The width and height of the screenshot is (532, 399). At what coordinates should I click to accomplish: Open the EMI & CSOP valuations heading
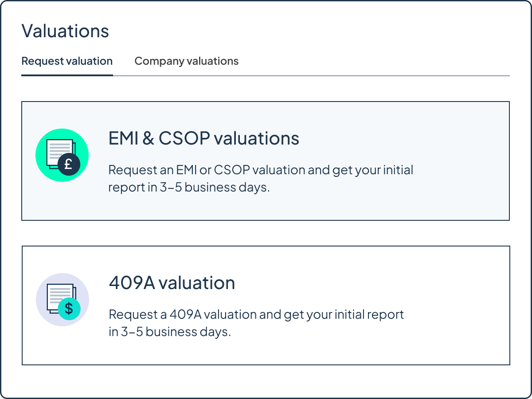[x=204, y=139]
